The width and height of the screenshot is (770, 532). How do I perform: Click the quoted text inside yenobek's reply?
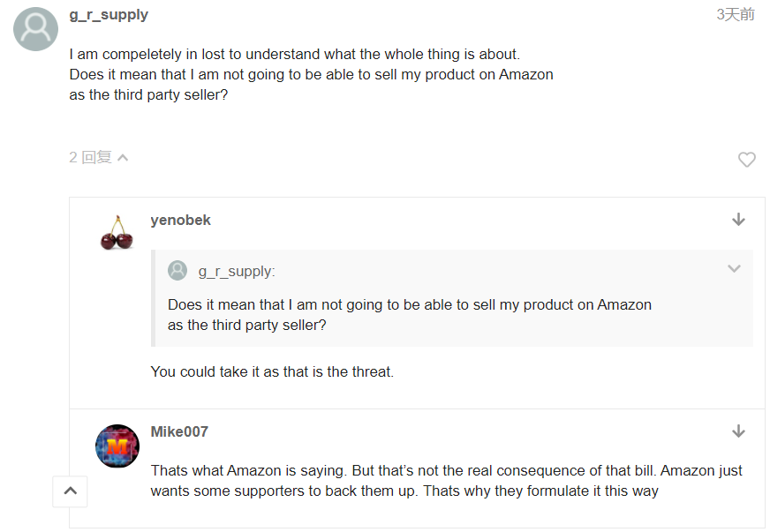tap(409, 315)
